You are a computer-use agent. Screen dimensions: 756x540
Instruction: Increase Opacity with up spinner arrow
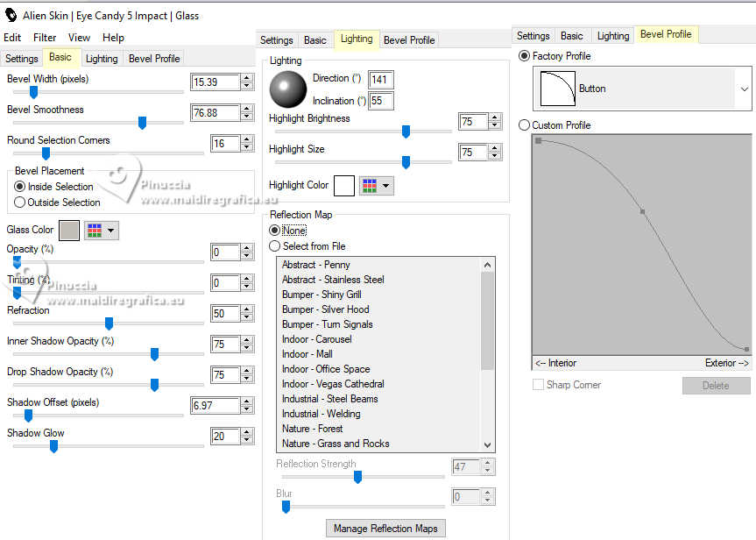point(247,247)
